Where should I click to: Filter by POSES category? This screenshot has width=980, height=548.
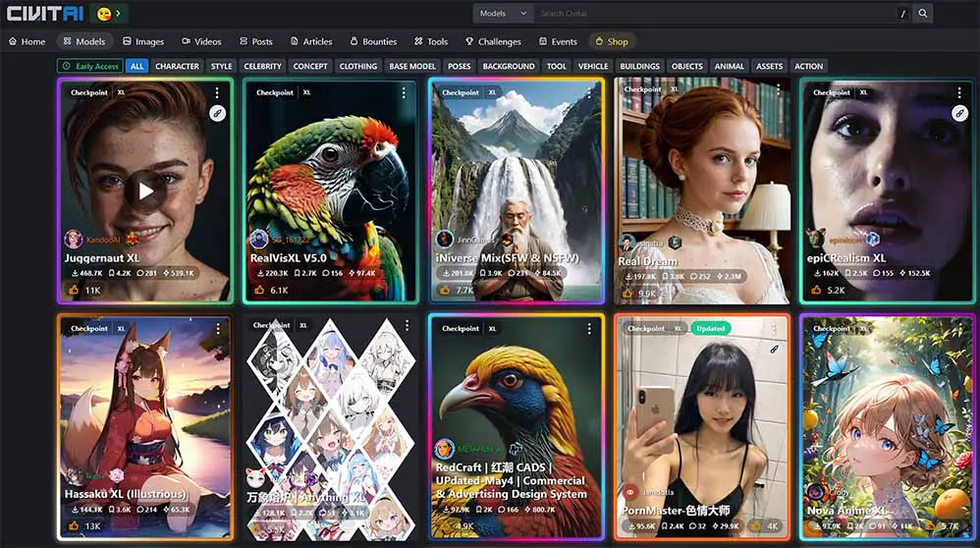coord(459,66)
